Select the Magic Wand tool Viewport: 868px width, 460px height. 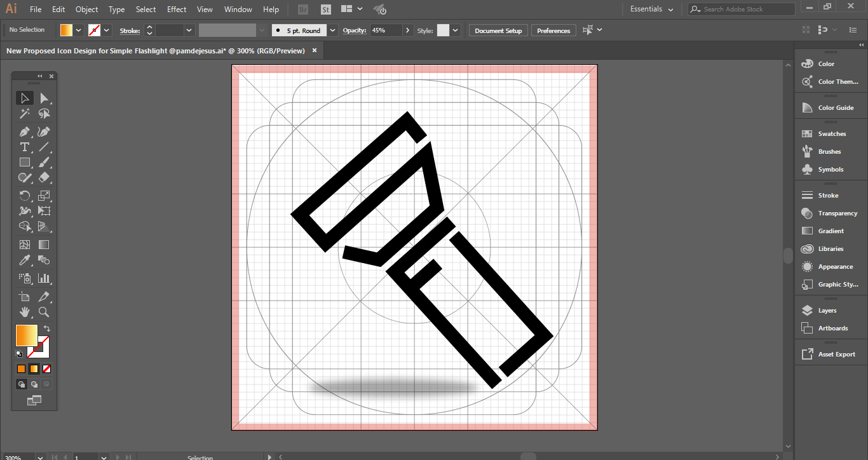[25, 114]
